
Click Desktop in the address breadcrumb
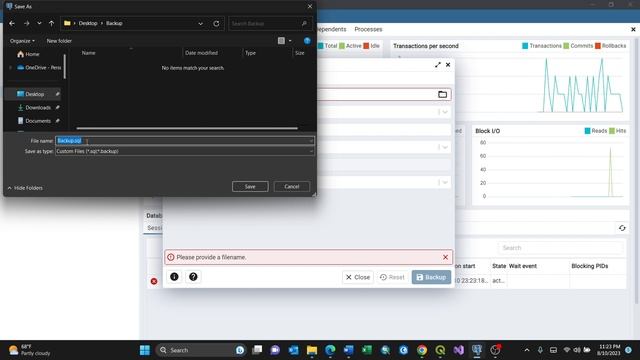(88, 23)
